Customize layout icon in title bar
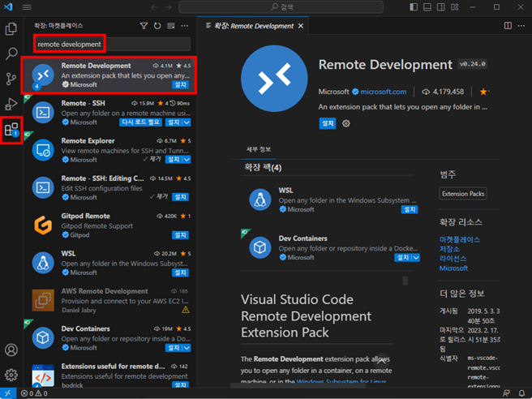Image resolution: width=532 pixels, height=399 pixels. pyautogui.click(x=455, y=7)
